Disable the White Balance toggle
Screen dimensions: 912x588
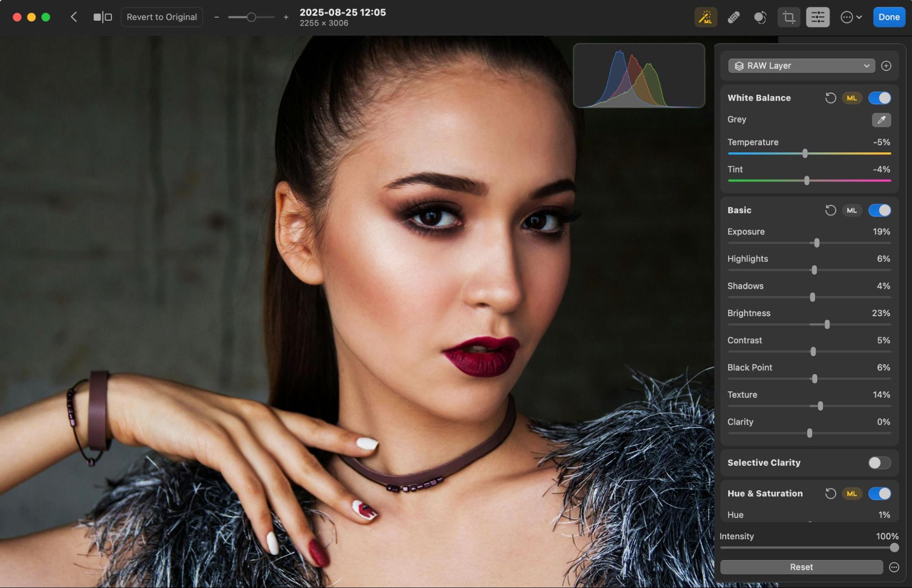(879, 98)
